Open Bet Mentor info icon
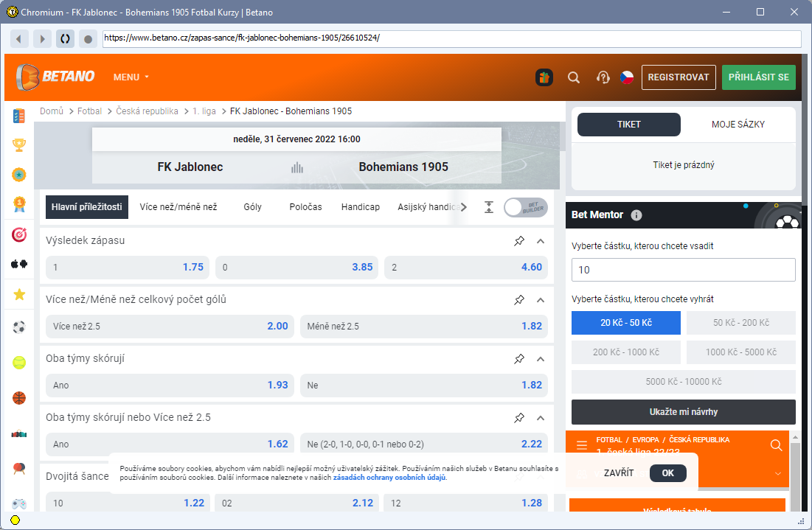Viewport: 812px width, 530px height. (636, 215)
